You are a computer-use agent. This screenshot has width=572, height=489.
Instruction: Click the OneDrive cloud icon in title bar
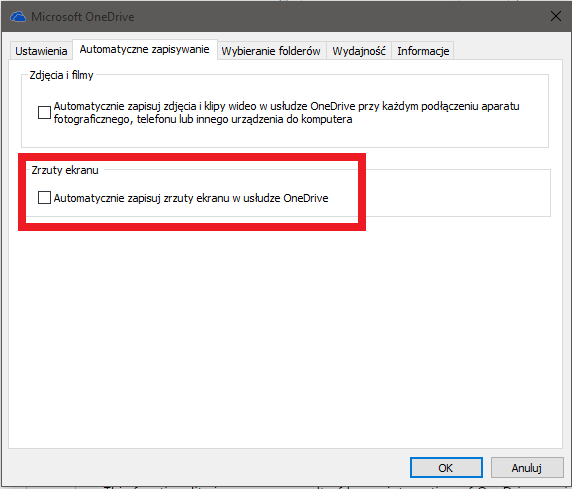(x=18, y=17)
